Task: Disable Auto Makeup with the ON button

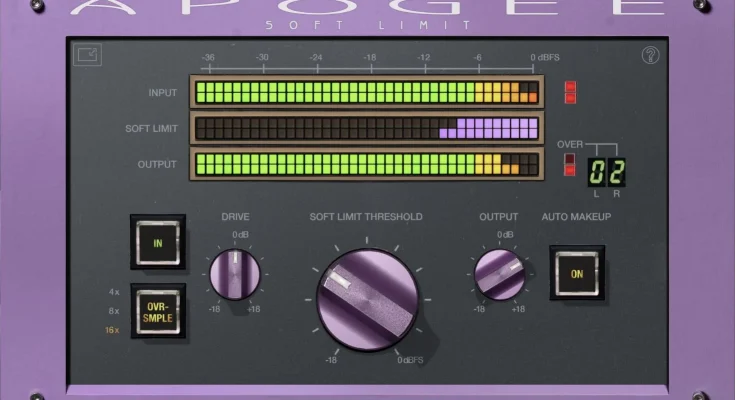Action: click(x=576, y=273)
